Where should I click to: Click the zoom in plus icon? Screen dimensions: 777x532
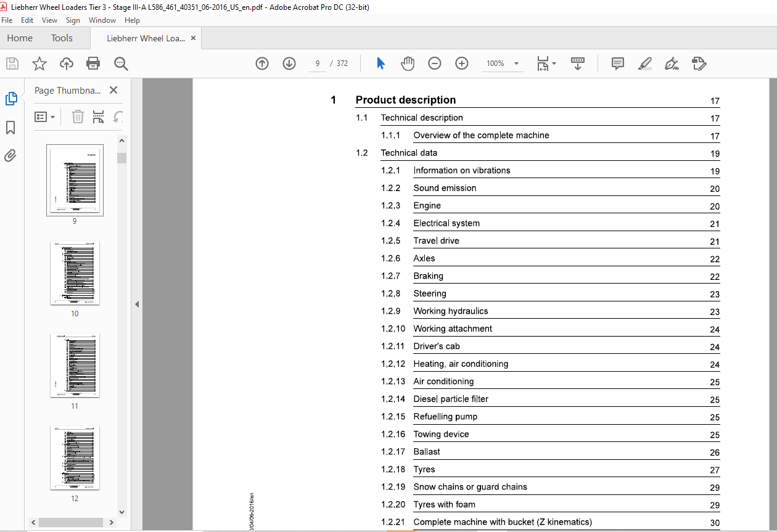[462, 63]
